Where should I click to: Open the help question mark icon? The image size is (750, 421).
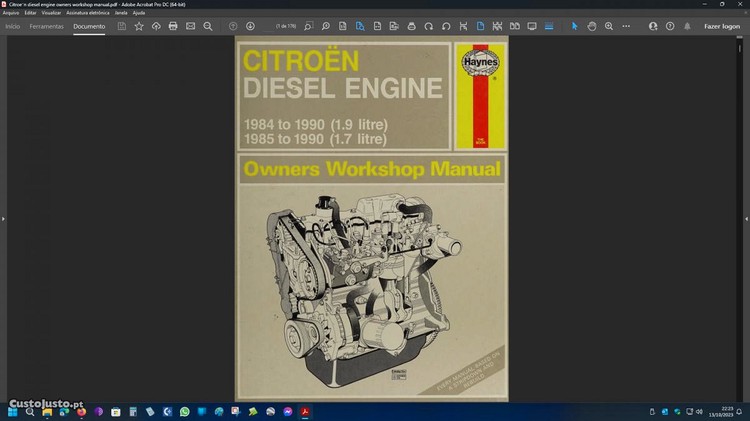coord(670,26)
